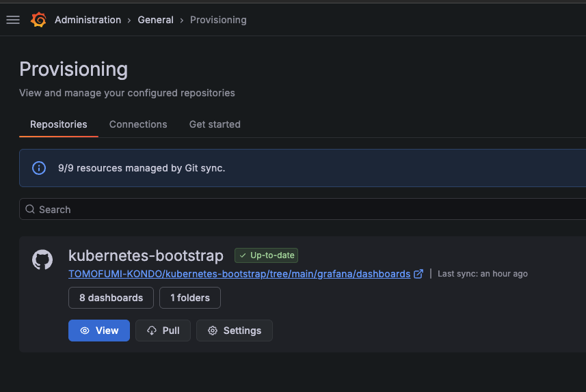The height and width of the screenshot is (392, 586).
Task: Open the hamburger navigation menu
Action: pos(13,20)
